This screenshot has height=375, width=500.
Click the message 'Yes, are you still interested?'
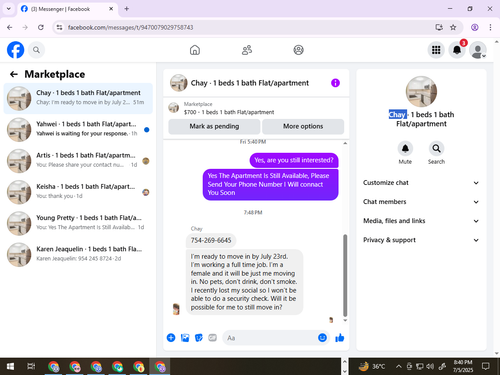294,160
